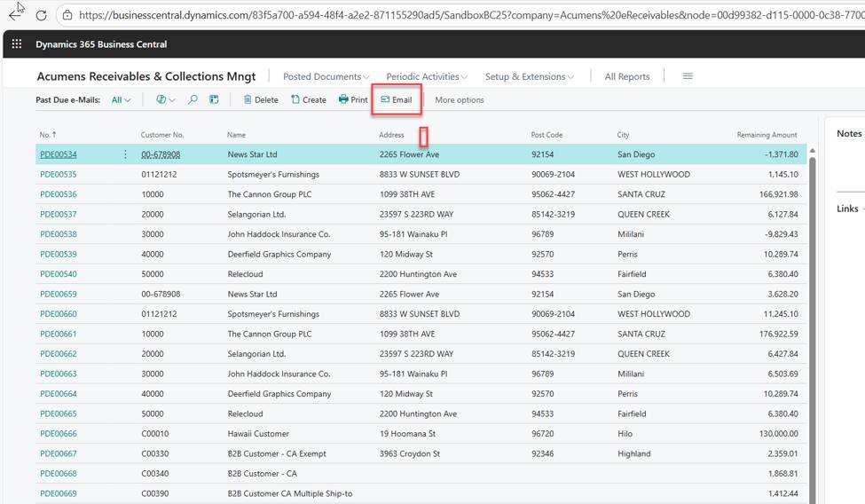Image resolution: width=865 pixels, height=504 pixels.
Task: Click the browser address bar URL
Action: coord(472,15)
